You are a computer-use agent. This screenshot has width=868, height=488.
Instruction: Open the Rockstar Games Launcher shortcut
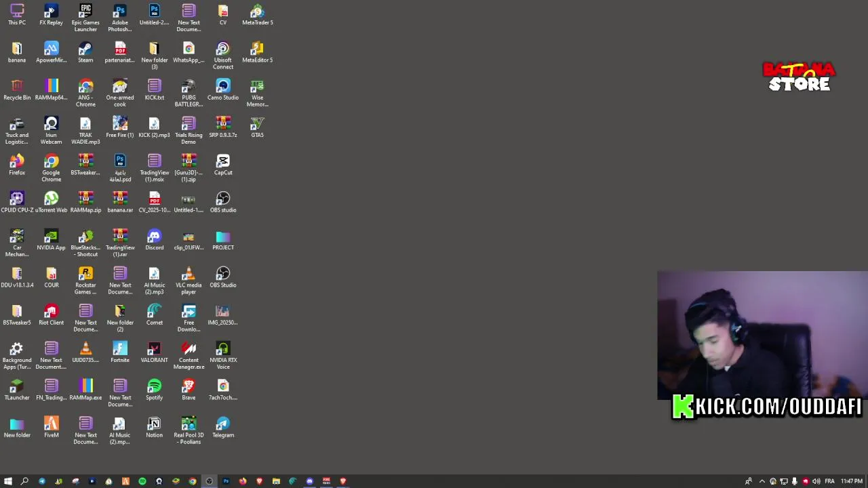click(85, 281)
